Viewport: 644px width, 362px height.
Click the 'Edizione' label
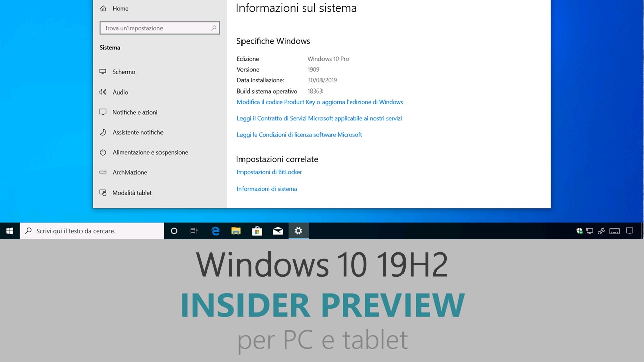point(248,59)
